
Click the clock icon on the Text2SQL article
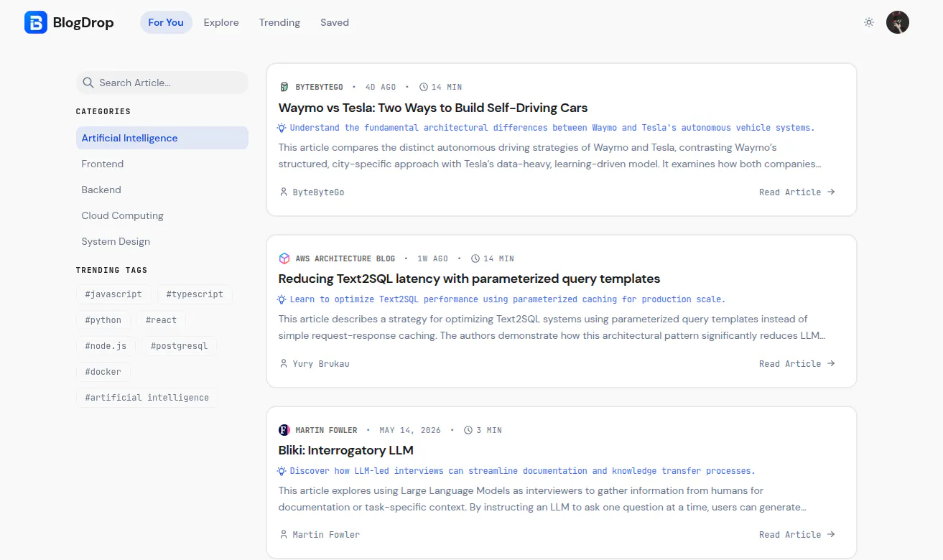(x=475, y=258)
